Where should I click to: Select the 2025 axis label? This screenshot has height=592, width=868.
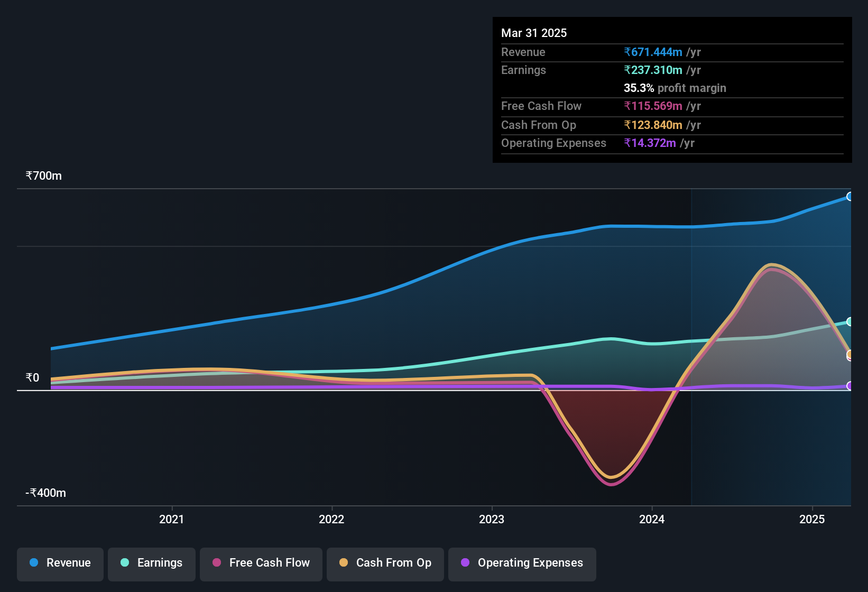click(811, 520)
